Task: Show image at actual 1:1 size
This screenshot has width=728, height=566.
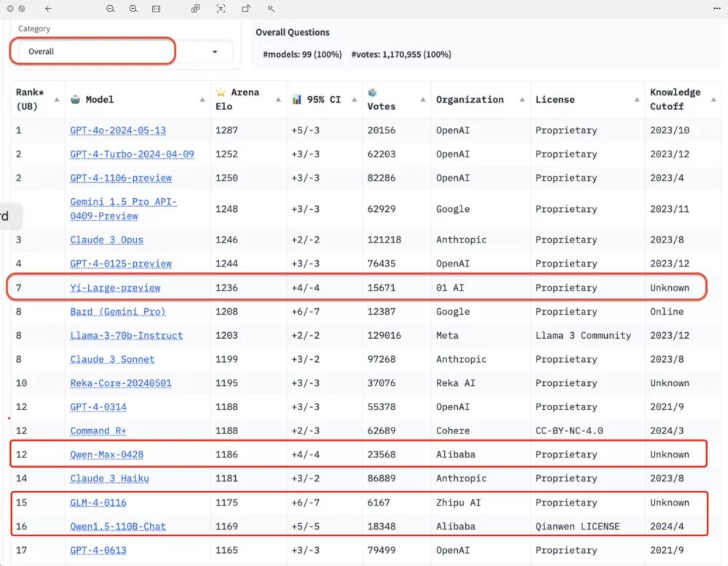Action: 157,8
